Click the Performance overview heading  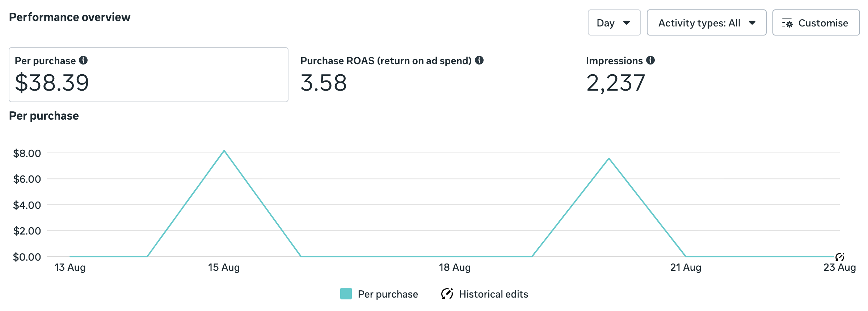pos(69,17)
